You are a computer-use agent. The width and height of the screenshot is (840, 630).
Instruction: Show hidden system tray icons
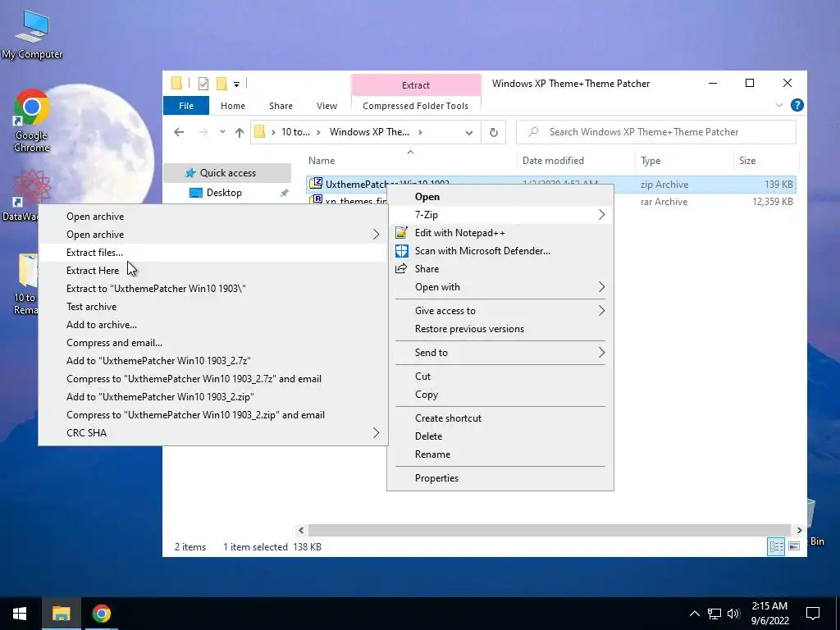694,614
